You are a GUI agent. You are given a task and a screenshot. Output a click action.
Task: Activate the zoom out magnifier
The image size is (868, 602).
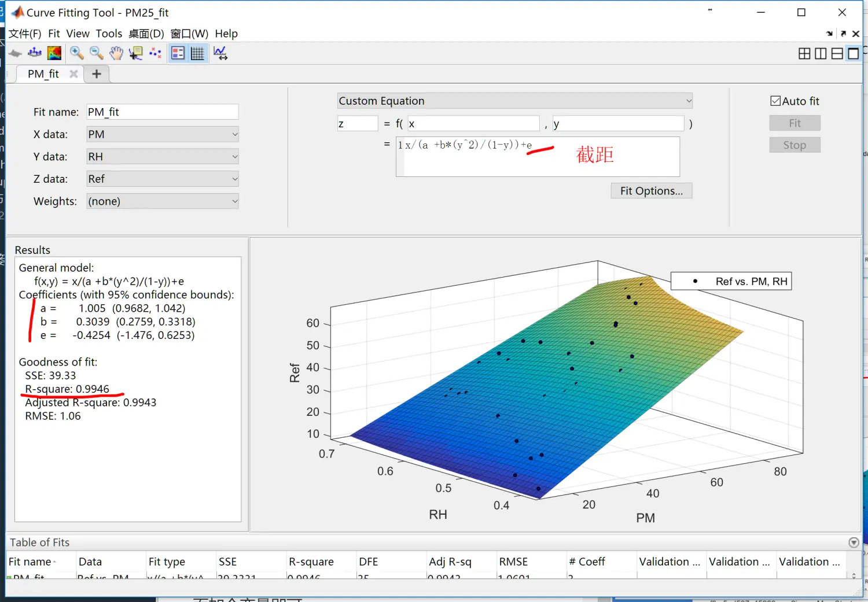(96, 53)
